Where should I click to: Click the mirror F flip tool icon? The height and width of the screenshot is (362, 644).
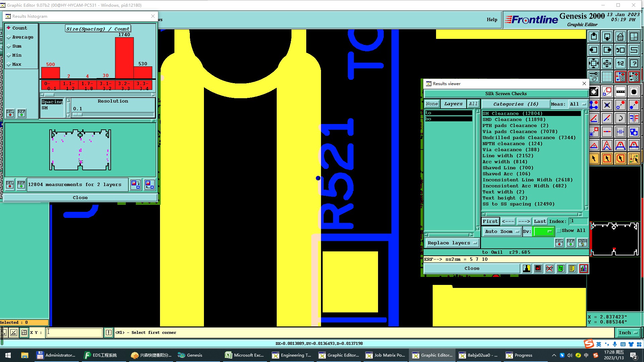click(x=634, y=118)
